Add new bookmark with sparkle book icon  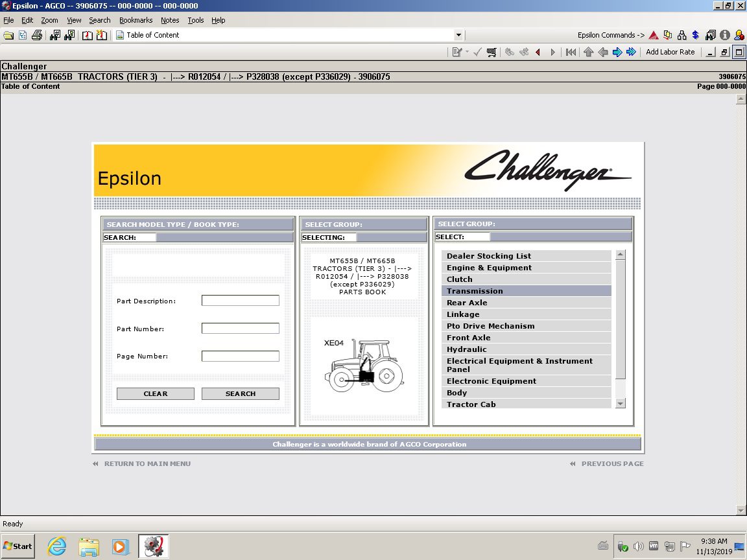coord(101,35)
